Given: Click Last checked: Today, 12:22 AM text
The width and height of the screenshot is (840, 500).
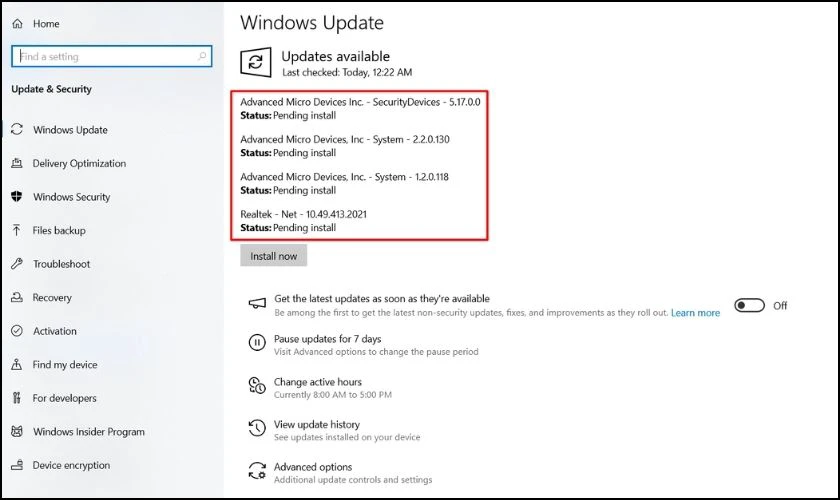Looking at the screenshot, I should 347,72.
